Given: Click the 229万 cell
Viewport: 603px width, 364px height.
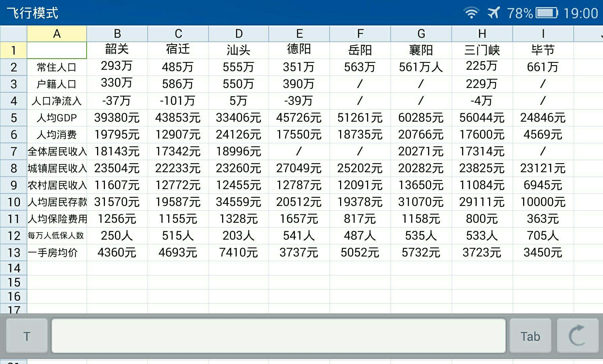Looking at the screenshot, I should point(482,84).
